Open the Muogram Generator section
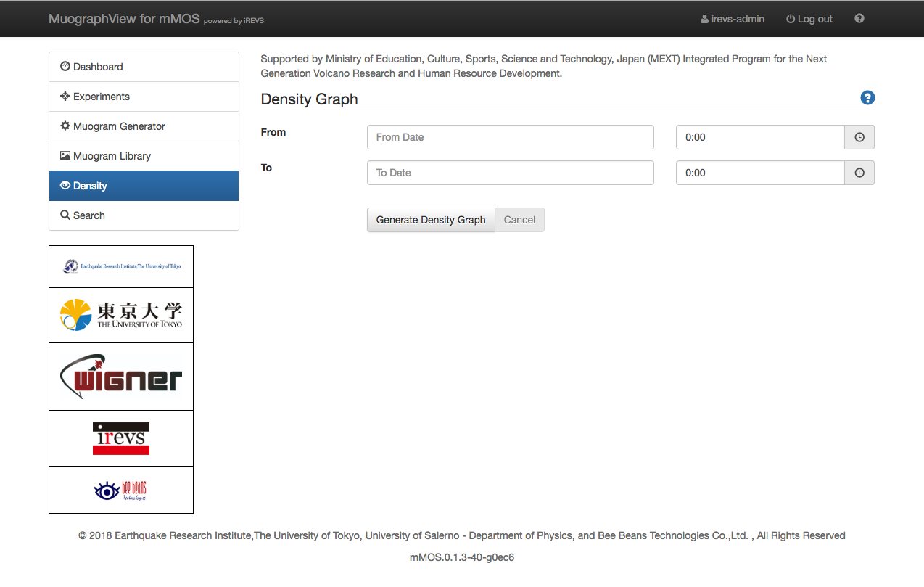The image size is (924, 587). [119, 126]
